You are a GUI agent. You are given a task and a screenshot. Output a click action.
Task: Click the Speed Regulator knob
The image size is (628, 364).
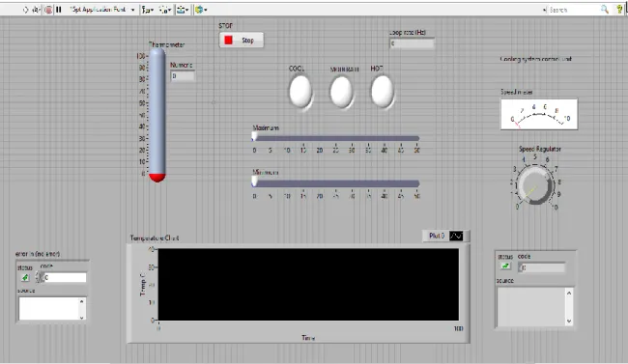[x=534, y=185]
